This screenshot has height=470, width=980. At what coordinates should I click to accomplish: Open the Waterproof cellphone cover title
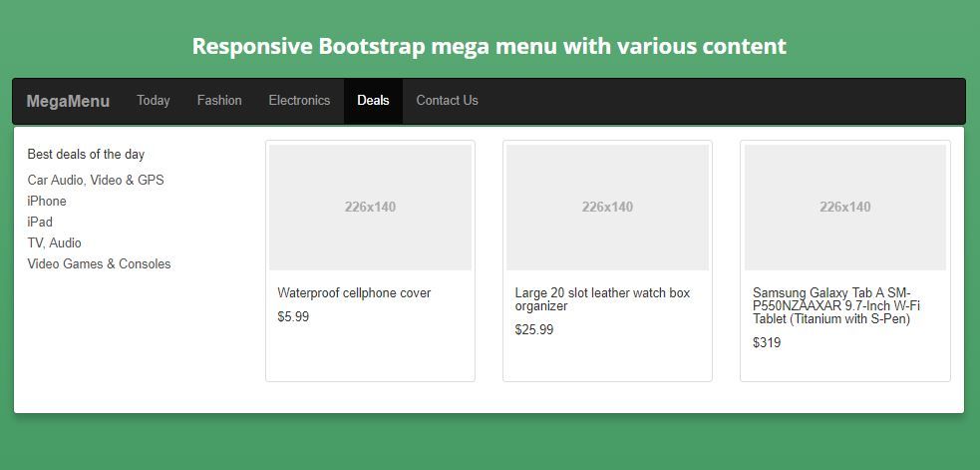click(354, 293)
